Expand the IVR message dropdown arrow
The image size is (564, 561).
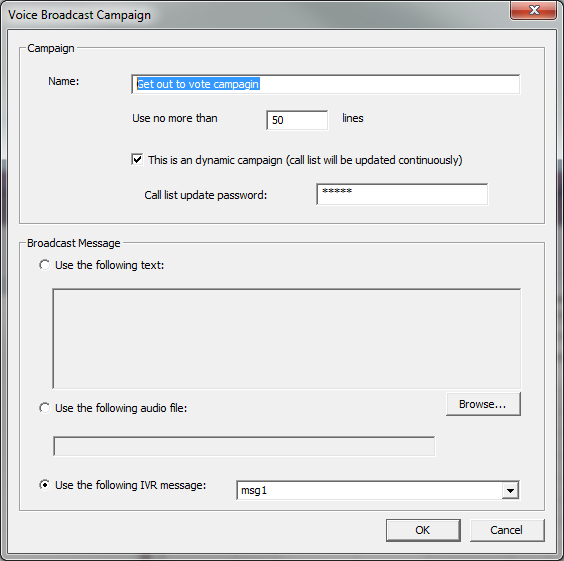pos(510,490)
